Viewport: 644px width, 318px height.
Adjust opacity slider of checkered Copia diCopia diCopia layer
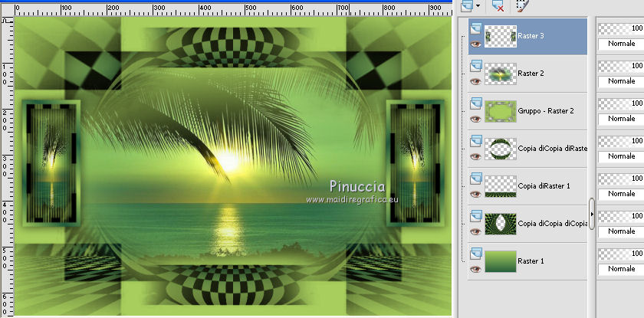point(621,216)
